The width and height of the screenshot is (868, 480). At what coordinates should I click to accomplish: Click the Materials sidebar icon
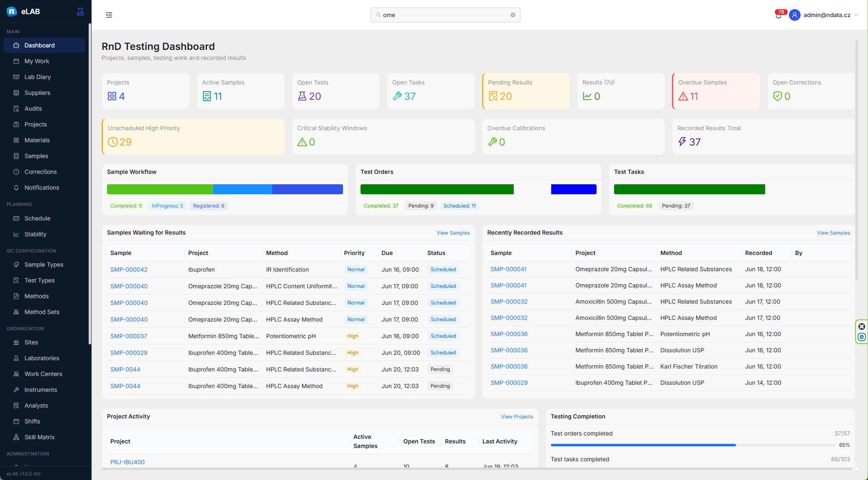point(16,140)
